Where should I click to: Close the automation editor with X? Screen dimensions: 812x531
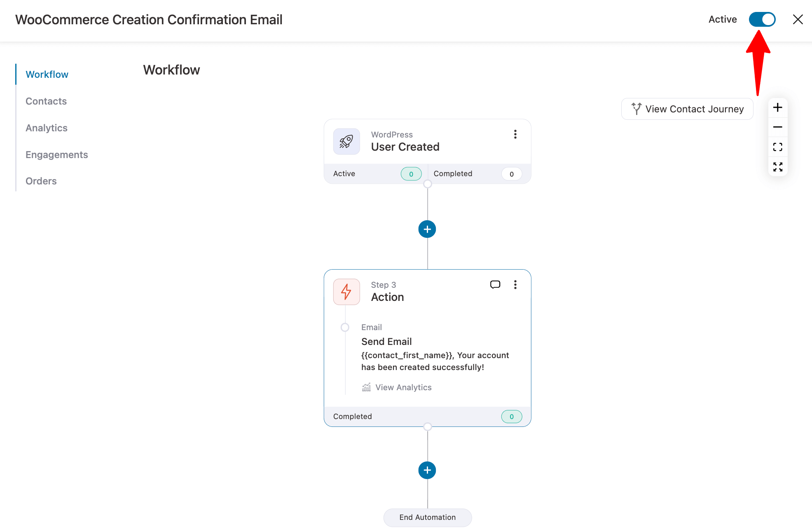coord(798,19)
